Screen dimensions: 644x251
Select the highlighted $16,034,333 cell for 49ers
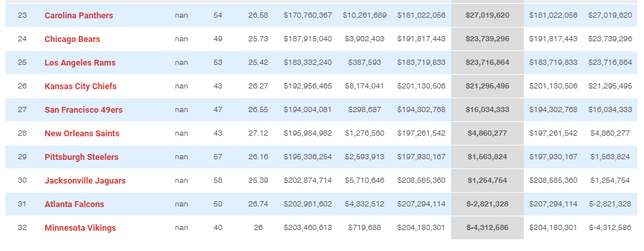click(488, 110)
